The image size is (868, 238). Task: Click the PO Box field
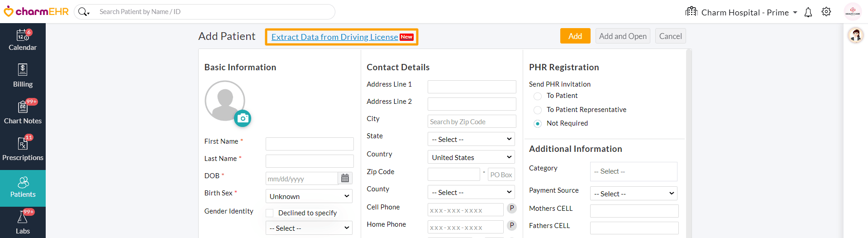pos(501,175)
